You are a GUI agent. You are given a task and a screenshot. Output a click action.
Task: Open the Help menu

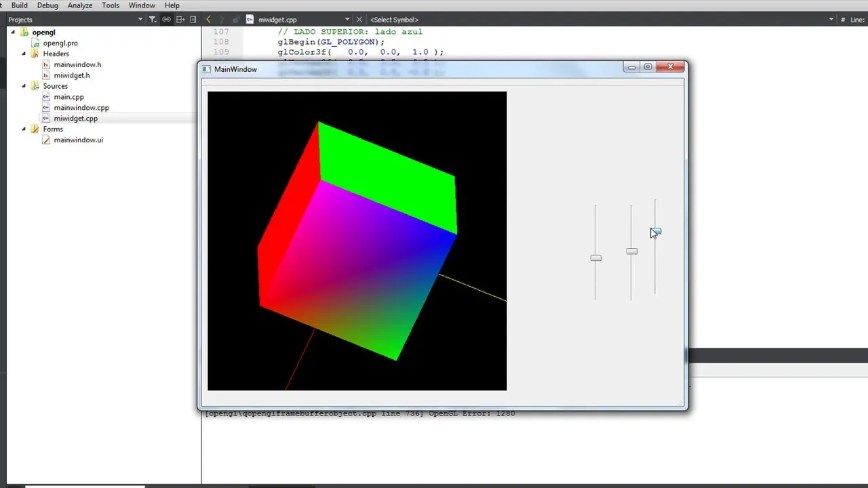172,5
